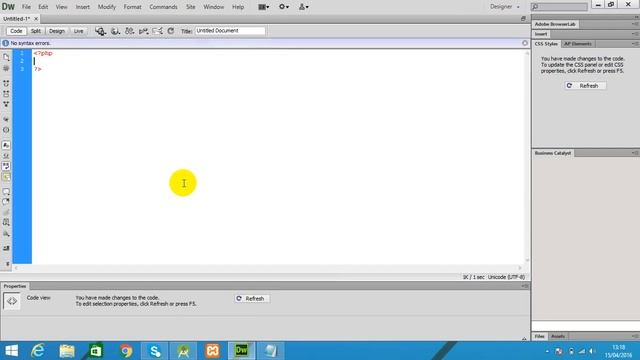The width and height of the screenshot is (640, 360).
Task: Click Refresh button in CSS Styles panel
Action: (585, 86)
